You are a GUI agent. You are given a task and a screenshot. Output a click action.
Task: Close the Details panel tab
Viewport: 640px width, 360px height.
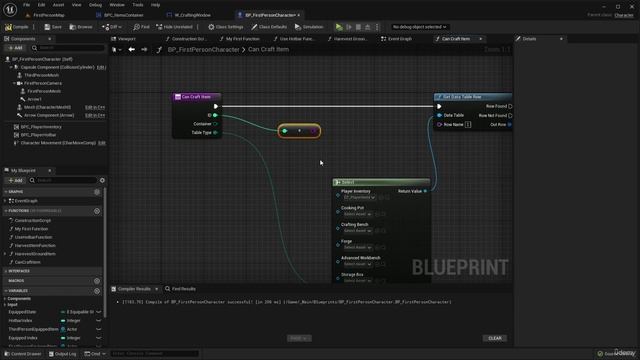pos(561,39)
